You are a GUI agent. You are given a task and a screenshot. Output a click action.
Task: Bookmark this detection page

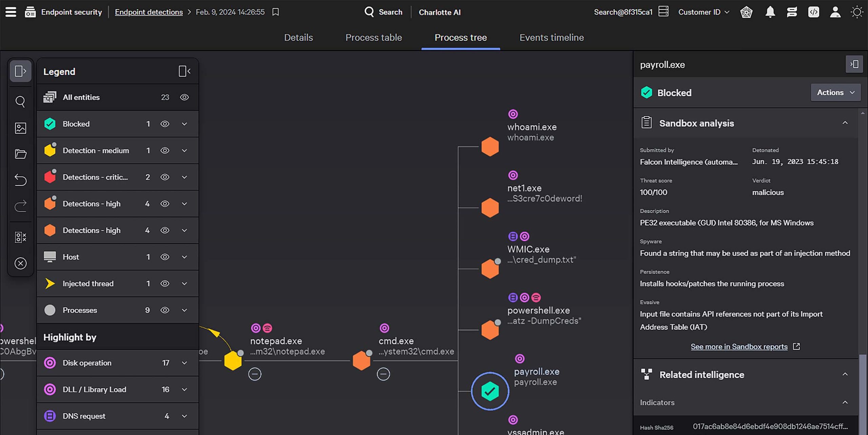pyautogui.click(x=276, y=12)
